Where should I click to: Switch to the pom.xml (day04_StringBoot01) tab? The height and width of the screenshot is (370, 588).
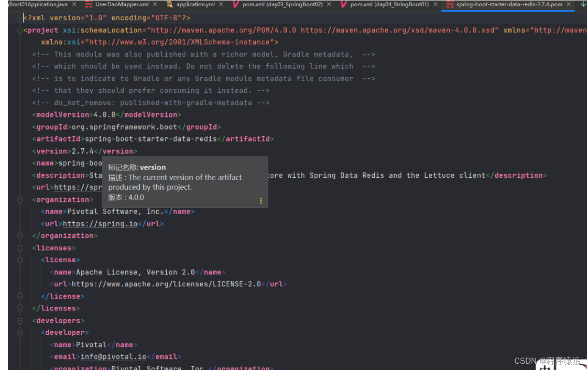point(390,4)
